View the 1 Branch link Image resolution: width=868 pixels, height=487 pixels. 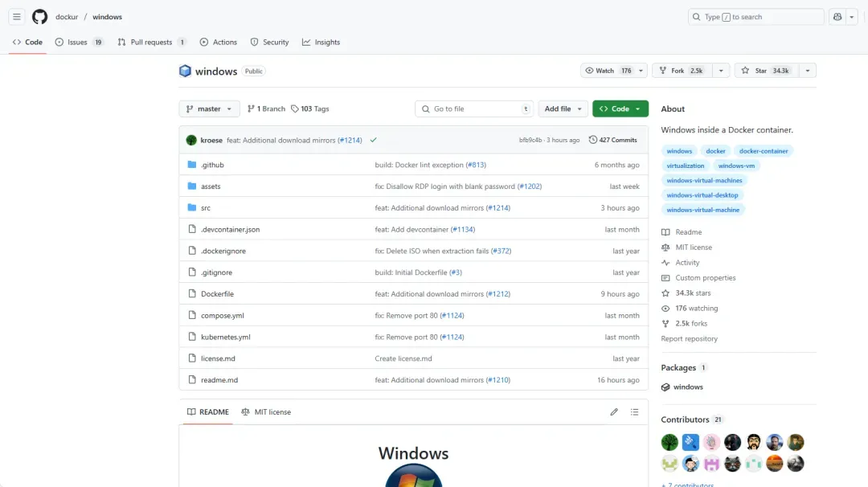(x=266, y=109)
